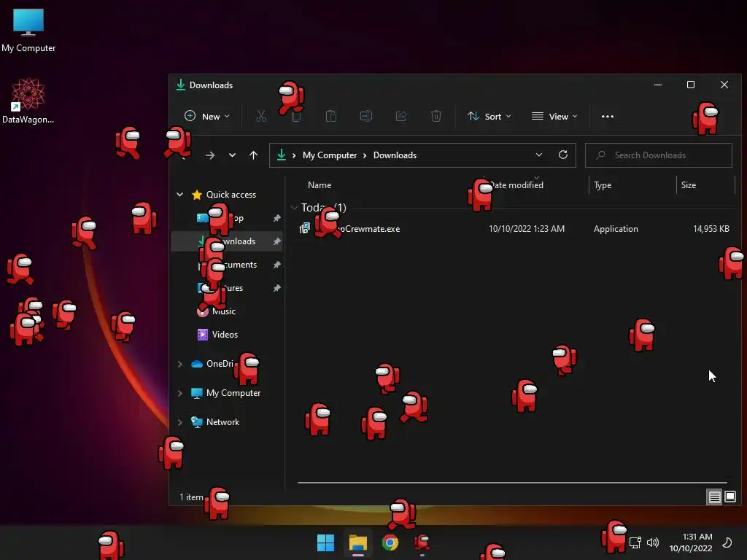The height and width of the screenshot is (560, 747).
Task: Open the View dropdown menu
Action: point(554,116)
